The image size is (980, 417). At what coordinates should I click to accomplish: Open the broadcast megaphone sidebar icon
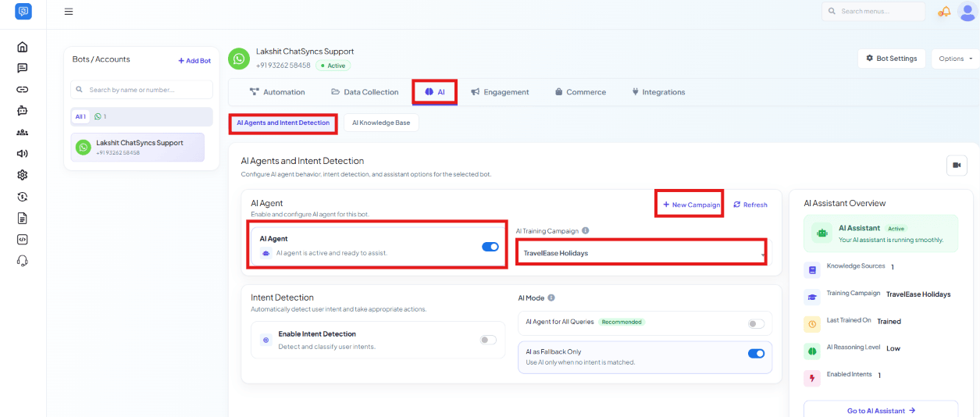(23, 154)
